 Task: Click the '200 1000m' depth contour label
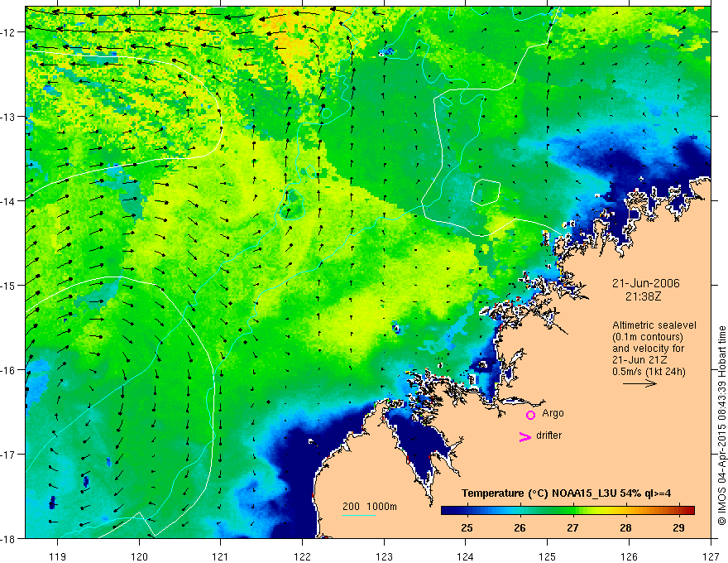point(370,507)
